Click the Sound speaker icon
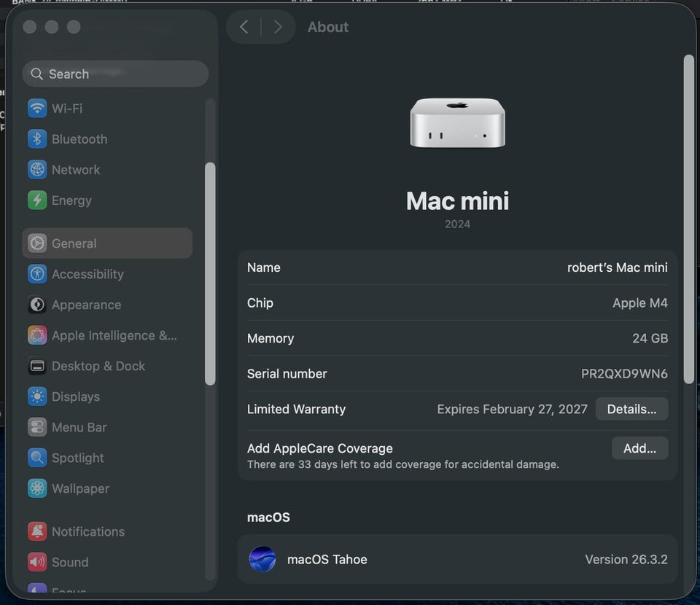The height and width of the screenshot is (605, 700). (37, 562)
